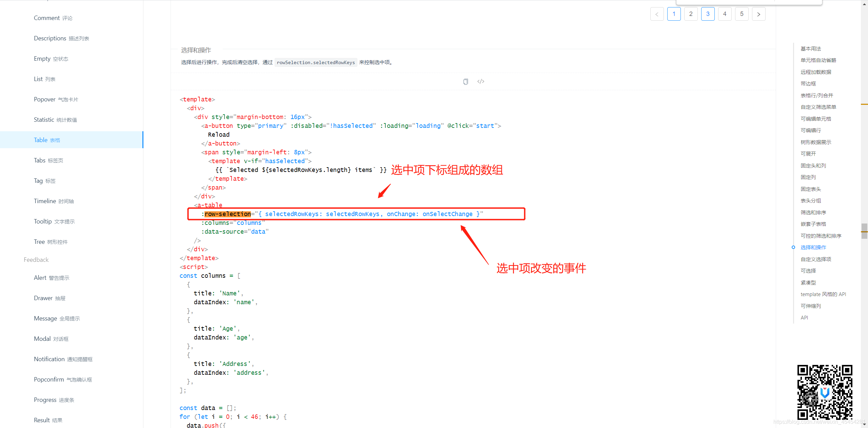This screenshot has height=428, width=868.
Task: Click the copy code icon
Action: tap(466, 81)
